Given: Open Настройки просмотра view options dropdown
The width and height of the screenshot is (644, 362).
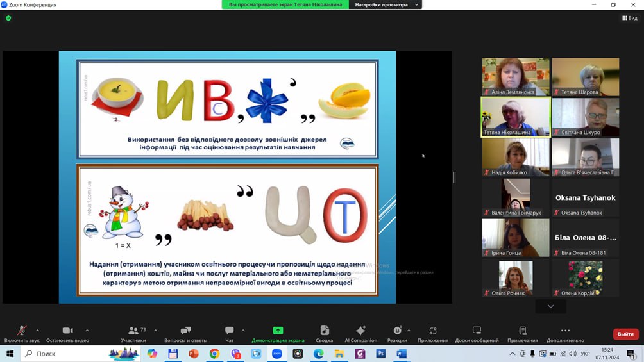Looking at the screenshot, I should tap(386, 4).
